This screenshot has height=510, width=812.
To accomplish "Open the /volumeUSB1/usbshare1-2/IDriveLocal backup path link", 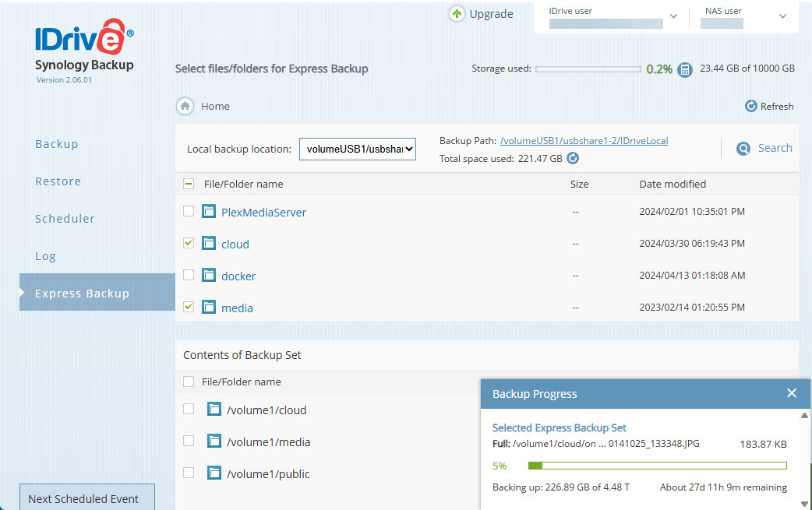I will (584, 141).
